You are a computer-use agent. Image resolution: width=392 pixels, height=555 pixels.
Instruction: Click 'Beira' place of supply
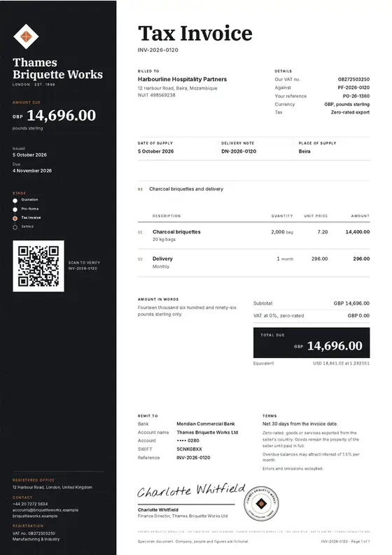[x=304, y=151]
